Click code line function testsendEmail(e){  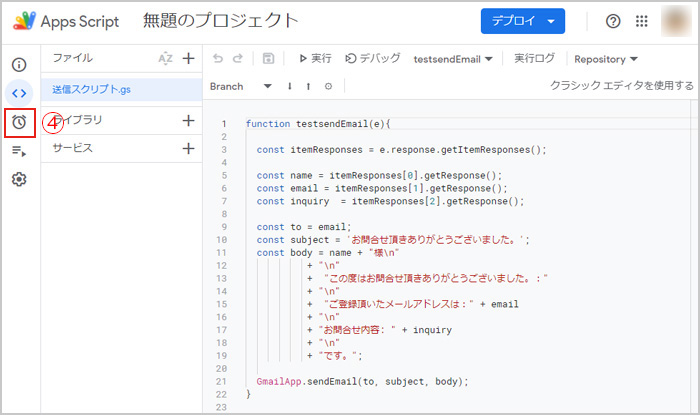click(318, 124)
